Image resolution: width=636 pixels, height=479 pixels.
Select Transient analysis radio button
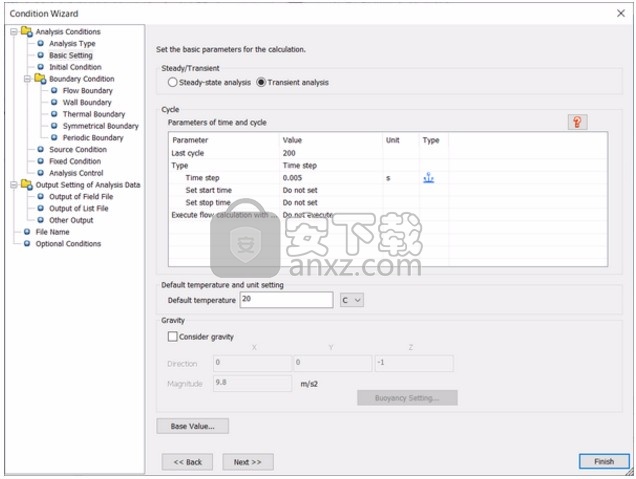click(x=261, y=82)
